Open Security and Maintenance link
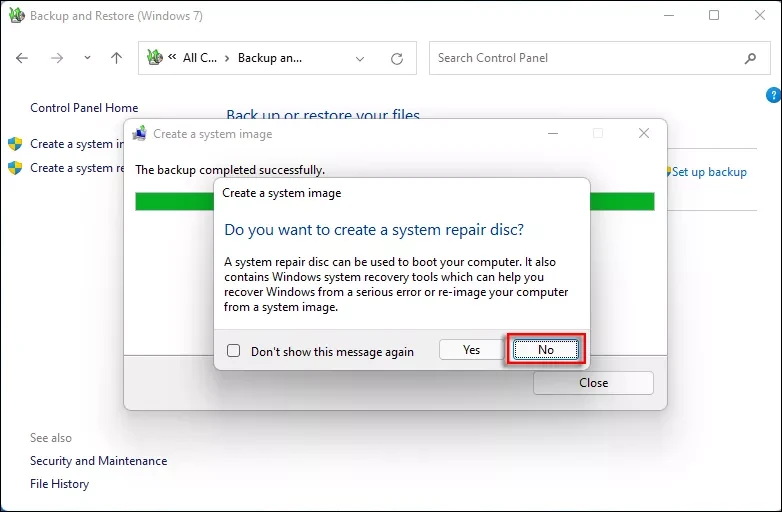The width and height of the screenshot is (782, 512). pyautogui.click(x=99, y=461)
